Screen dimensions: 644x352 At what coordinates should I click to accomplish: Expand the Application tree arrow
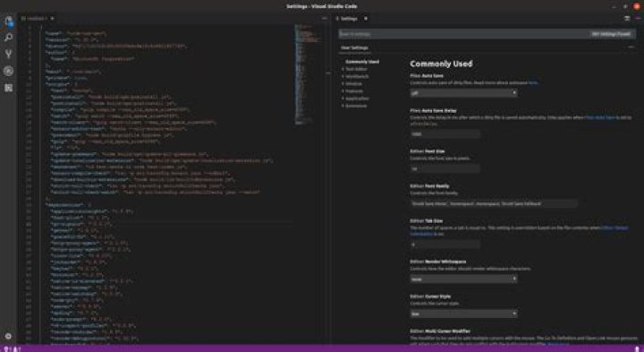pos(343,99)
